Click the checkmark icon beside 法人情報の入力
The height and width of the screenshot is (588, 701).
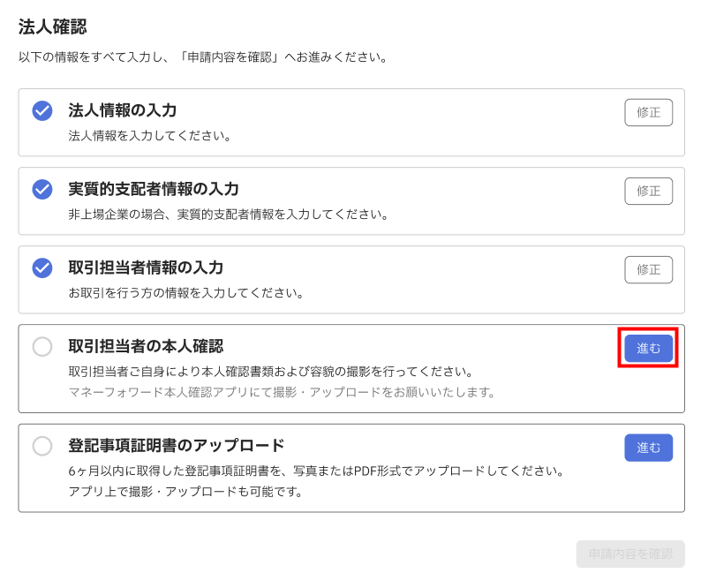coord(42,110)
